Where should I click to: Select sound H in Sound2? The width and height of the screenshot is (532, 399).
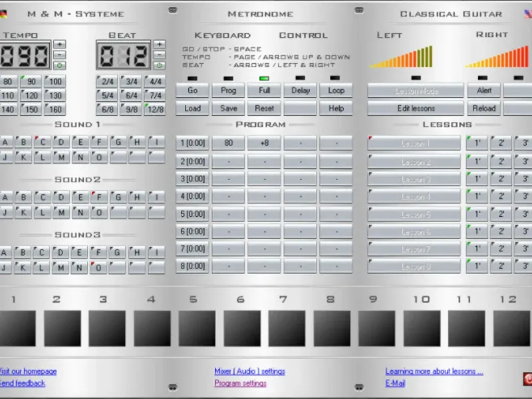[137, 197]
